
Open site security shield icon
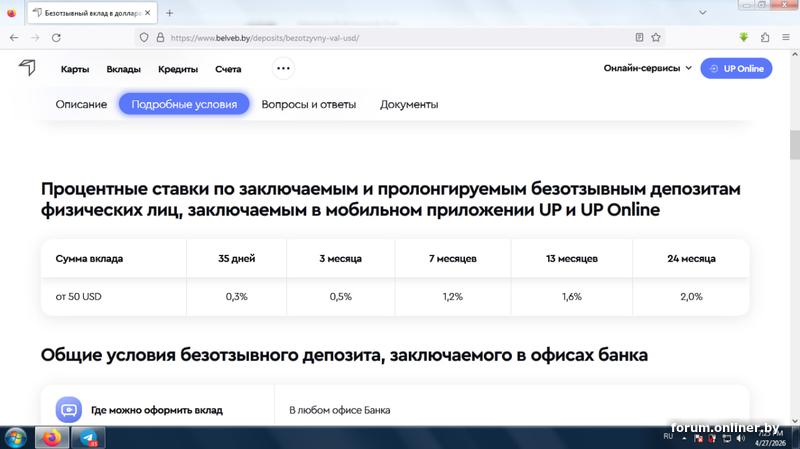pos(144,38)
